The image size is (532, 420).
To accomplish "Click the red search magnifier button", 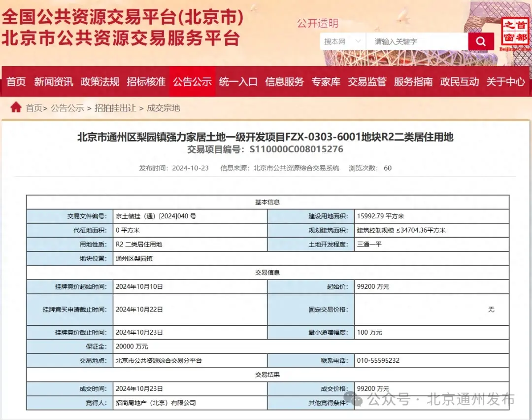I will click(x=481, y=41).
